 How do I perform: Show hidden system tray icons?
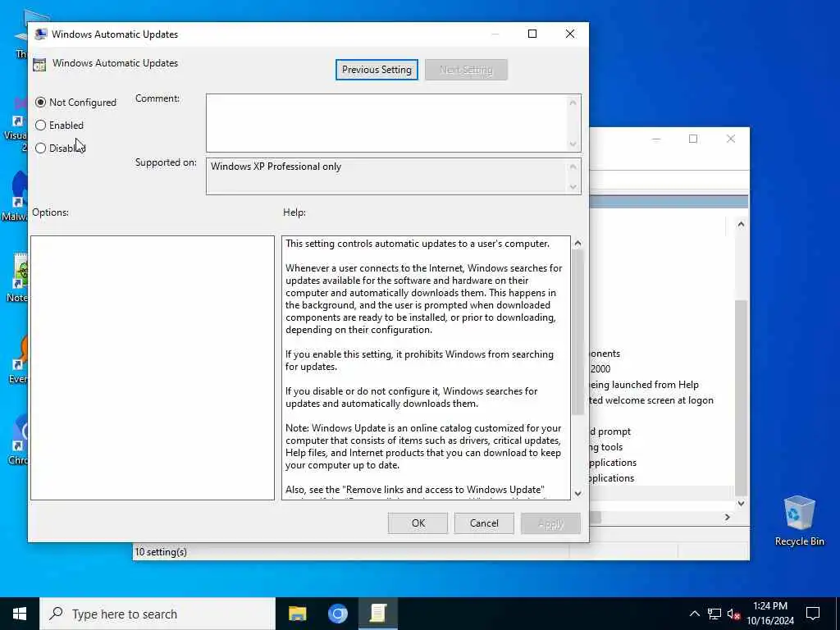tap(694, 614)
